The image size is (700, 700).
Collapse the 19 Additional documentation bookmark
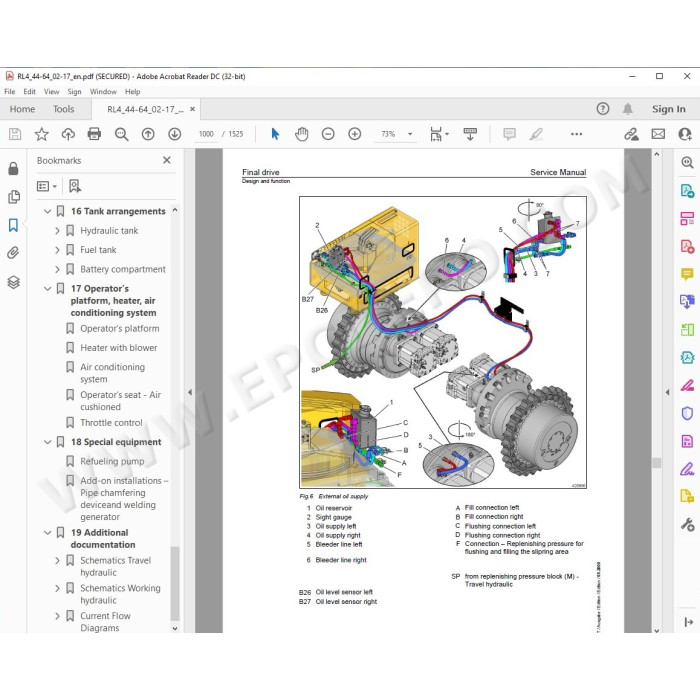point(47,533)
